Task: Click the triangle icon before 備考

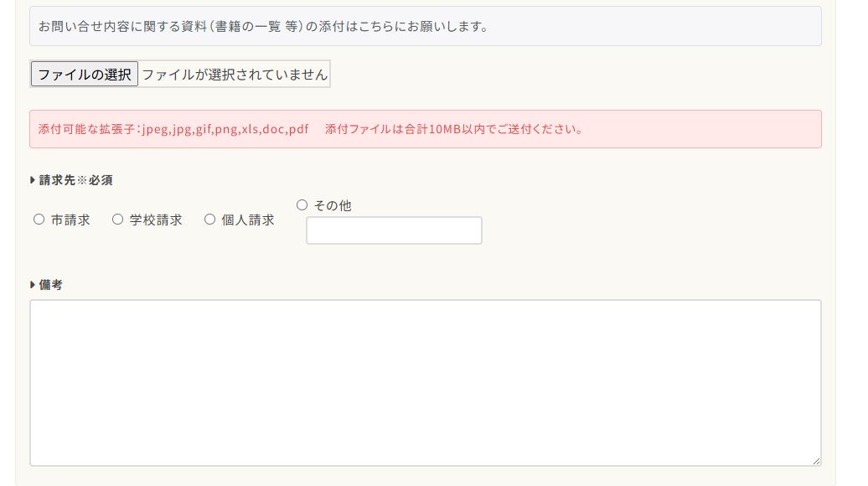Action: coord(33,284)
